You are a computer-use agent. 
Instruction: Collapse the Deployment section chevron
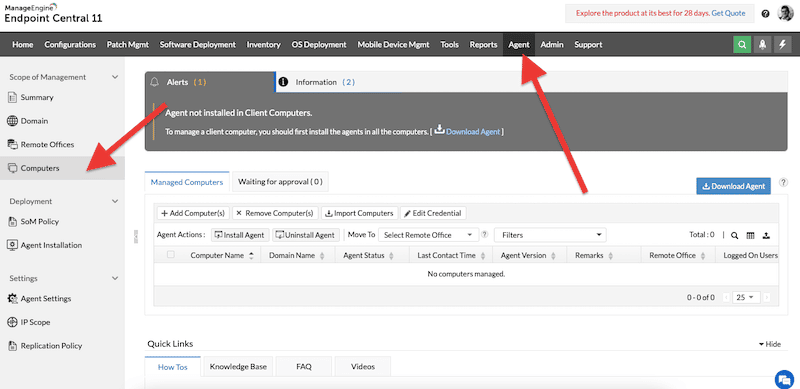coord(115,201)
